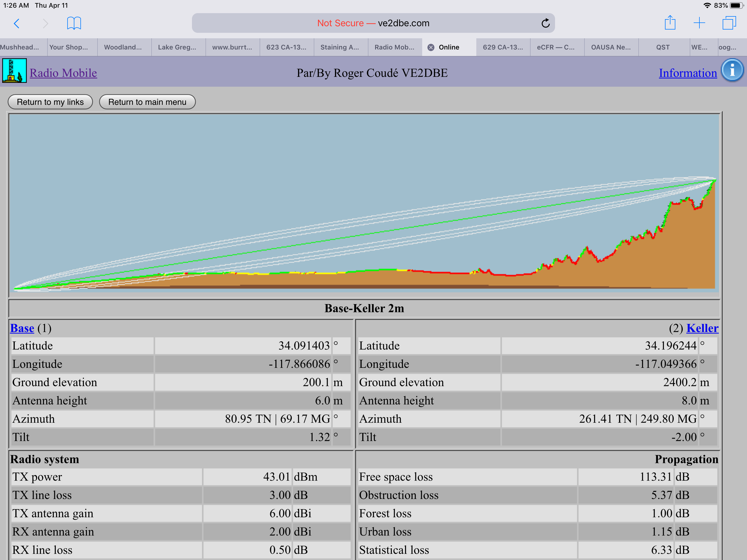Follow the Information hyperlink
The image size is (747, 560).
point(688,73)
